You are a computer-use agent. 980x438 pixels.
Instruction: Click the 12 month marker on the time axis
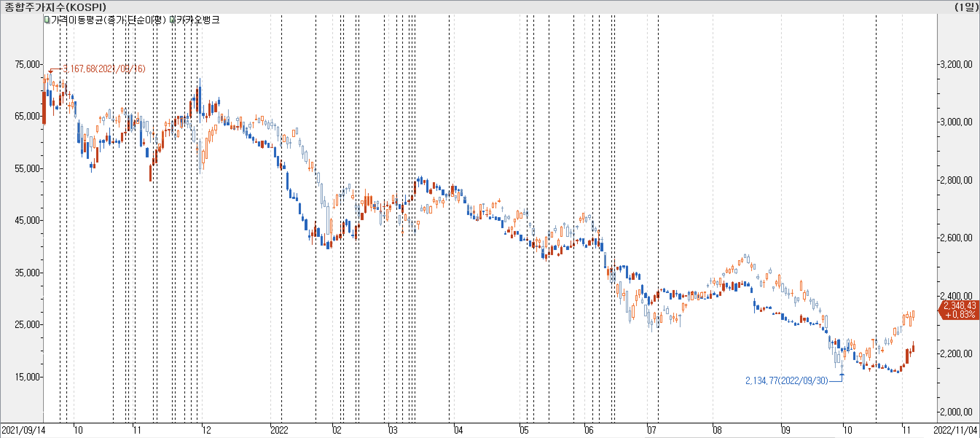(x=206, y=430)
